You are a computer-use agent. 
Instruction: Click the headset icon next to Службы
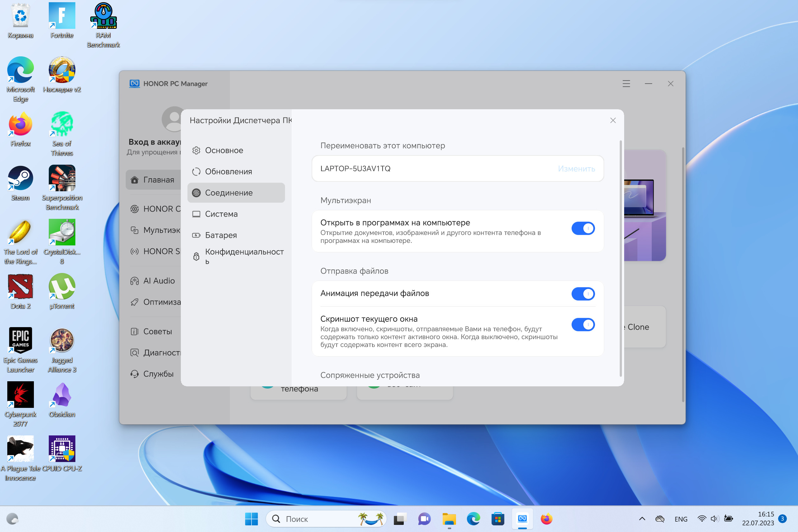tap(134, 374)
